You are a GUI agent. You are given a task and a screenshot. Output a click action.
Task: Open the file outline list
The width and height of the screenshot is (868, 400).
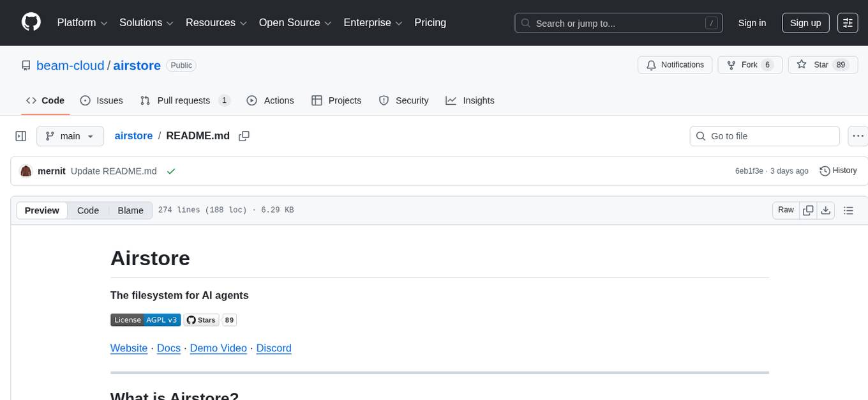(848, 210)
